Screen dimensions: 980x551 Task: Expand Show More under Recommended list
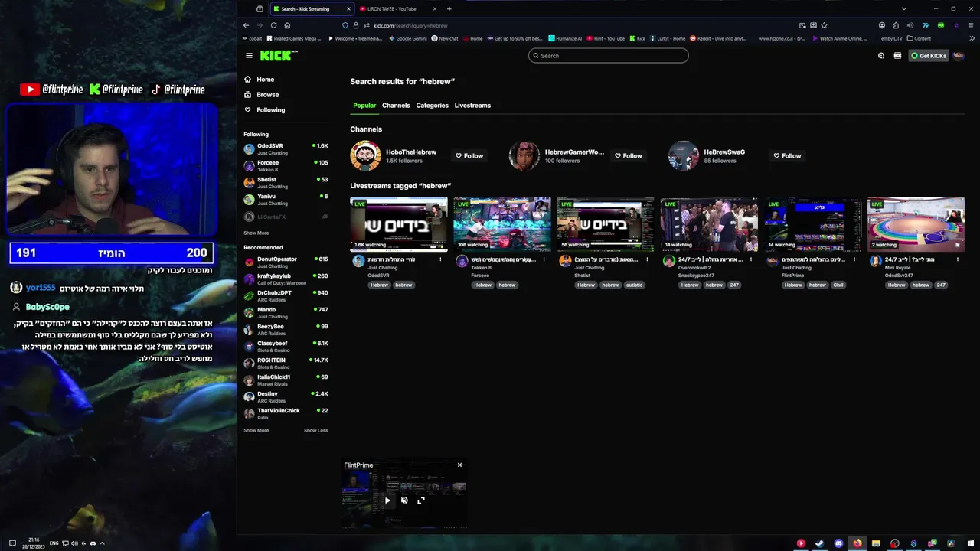point(256,430)
